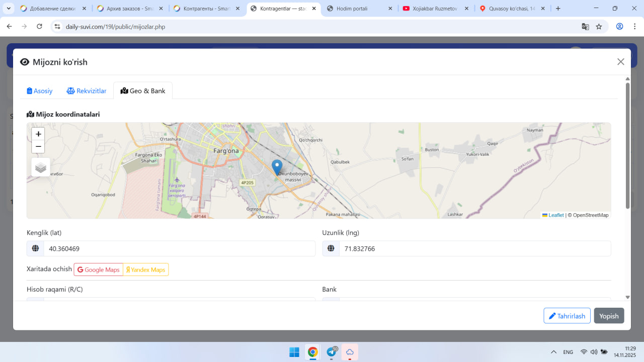
Task: Click the blue location marker on map
Action: [x=277, y=166]
